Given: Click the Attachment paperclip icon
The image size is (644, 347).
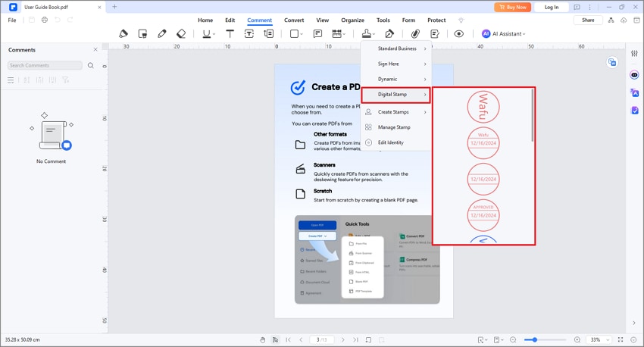Looking at the screenshot, I should (x=415, y=33).
